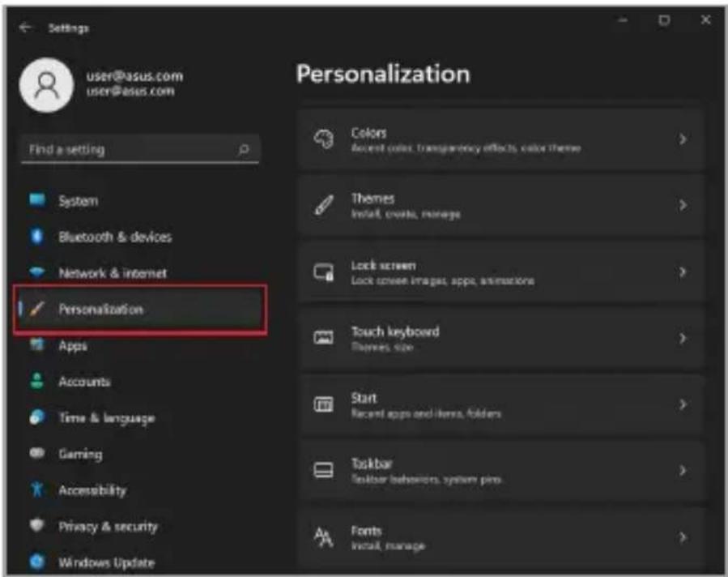Click the 'Install, create, manage' themes description

click(406, 214)
